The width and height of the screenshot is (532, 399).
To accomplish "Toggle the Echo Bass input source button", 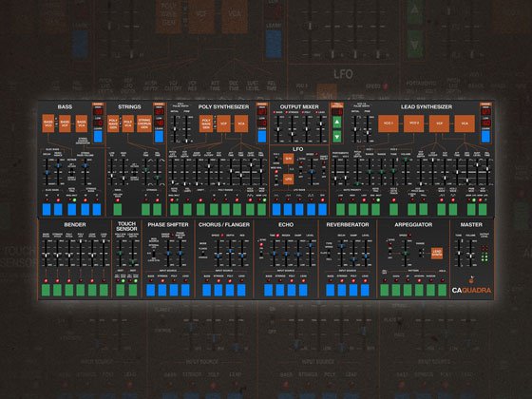I will click(268, 291).
